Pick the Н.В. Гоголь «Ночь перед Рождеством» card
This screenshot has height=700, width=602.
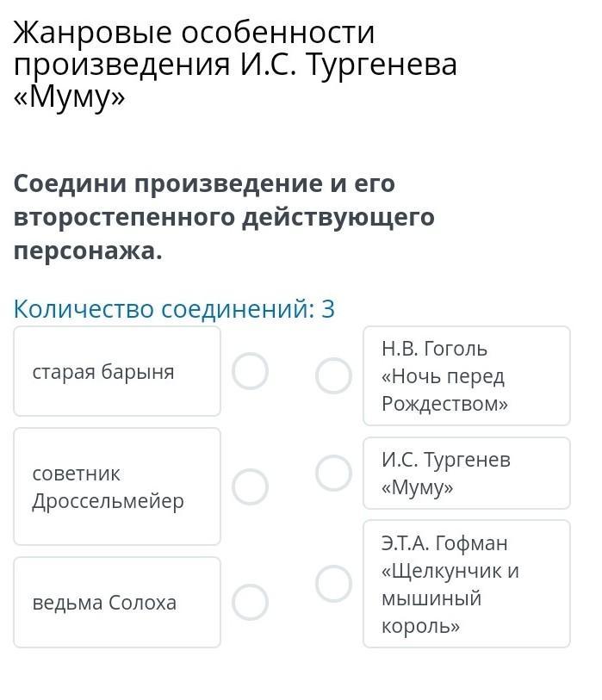[466, 375]
